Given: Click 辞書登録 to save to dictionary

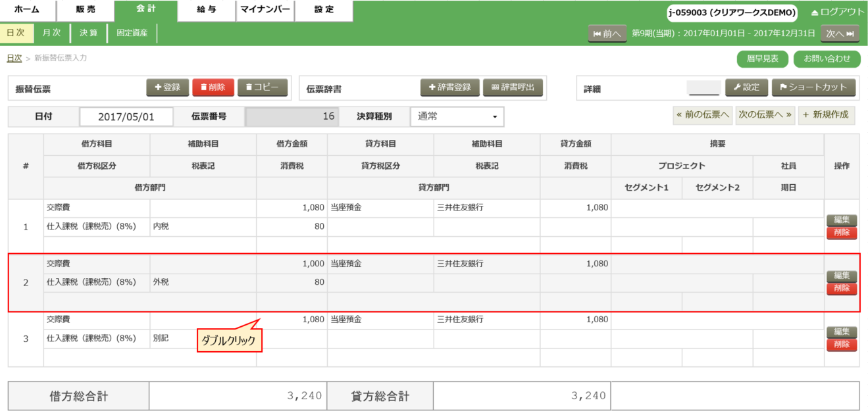Looking at the screenshot, I should [x=449, y=87].
